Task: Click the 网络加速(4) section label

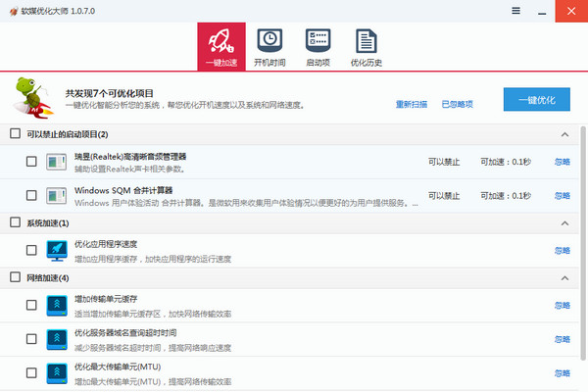Action: (x=48, y=278)
